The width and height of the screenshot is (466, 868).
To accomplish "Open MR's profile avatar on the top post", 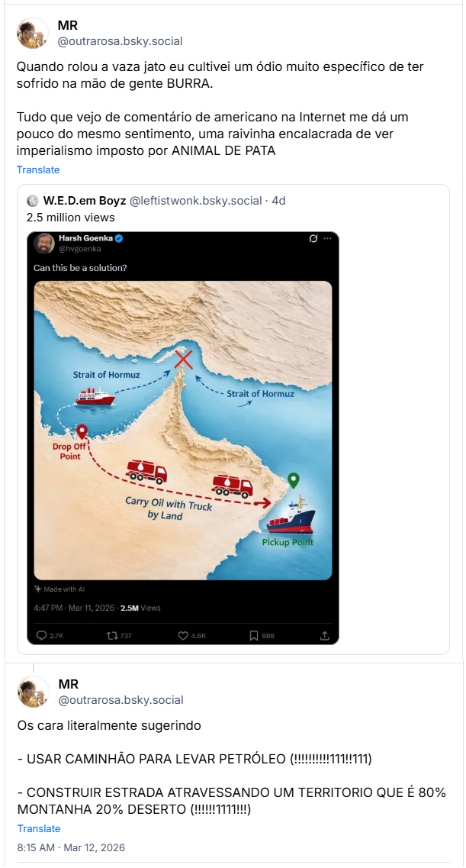I will 33,33.
